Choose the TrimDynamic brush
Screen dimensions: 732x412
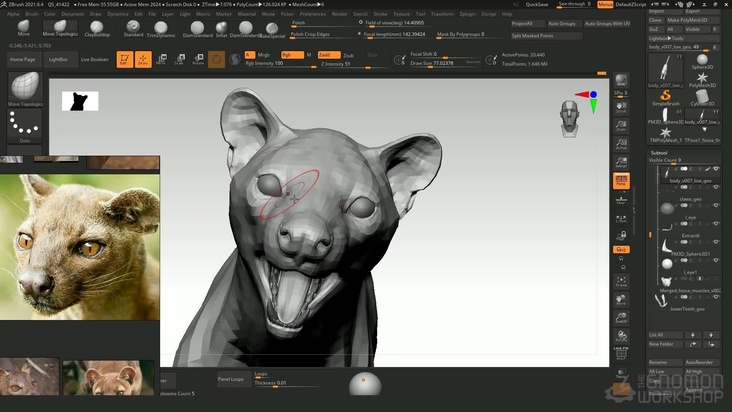[160, 27]
